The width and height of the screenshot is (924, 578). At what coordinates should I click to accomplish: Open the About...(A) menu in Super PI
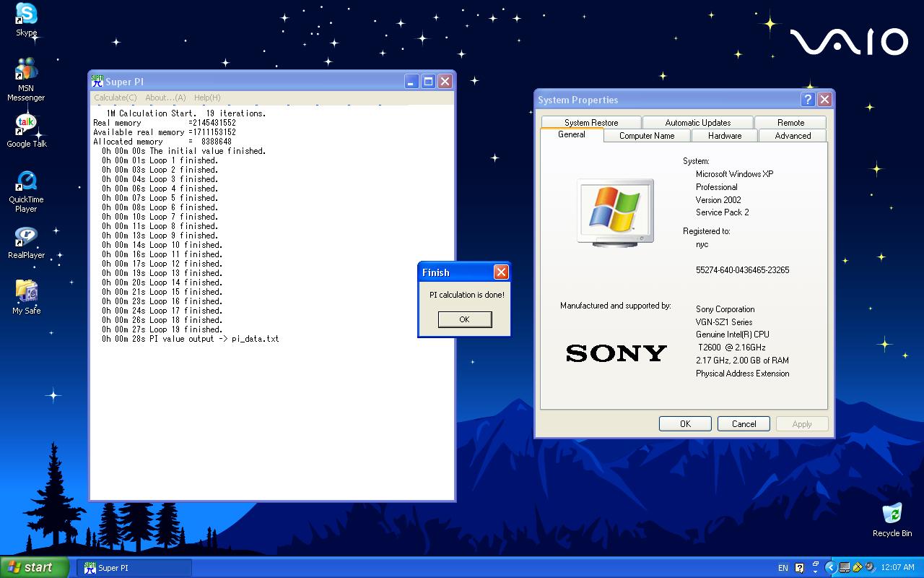[165, 98]
